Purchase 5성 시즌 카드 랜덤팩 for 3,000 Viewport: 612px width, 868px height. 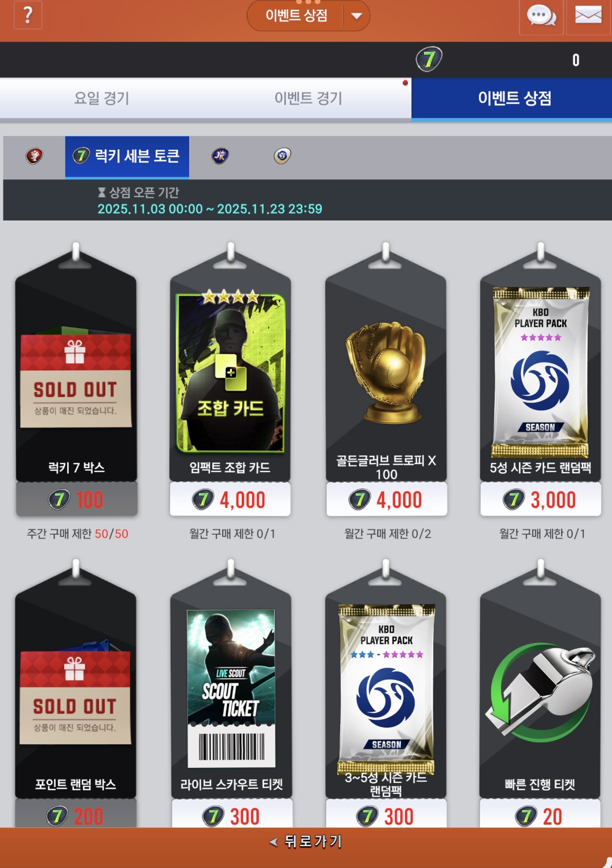540,499
